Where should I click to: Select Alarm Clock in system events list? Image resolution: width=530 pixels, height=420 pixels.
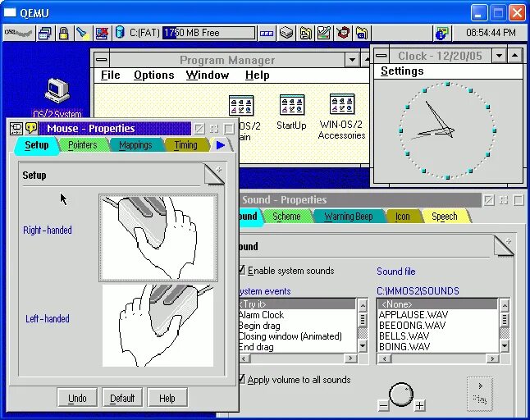pos(297,315)
